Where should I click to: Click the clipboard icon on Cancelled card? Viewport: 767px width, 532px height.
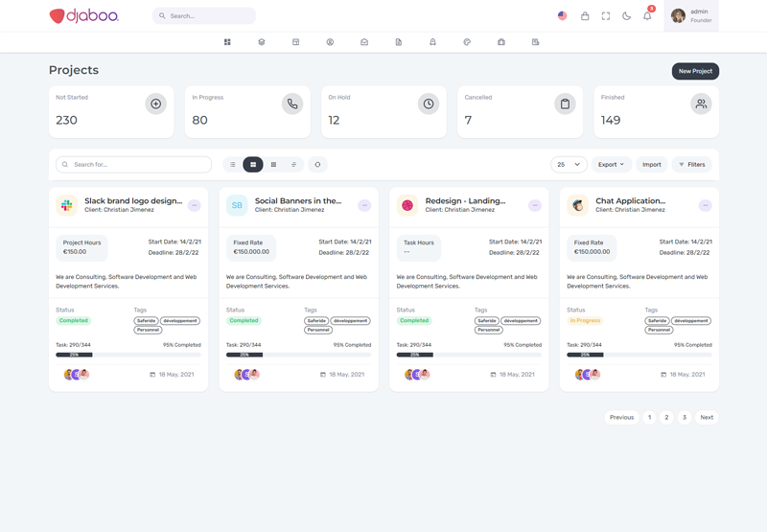click(565, 104)
